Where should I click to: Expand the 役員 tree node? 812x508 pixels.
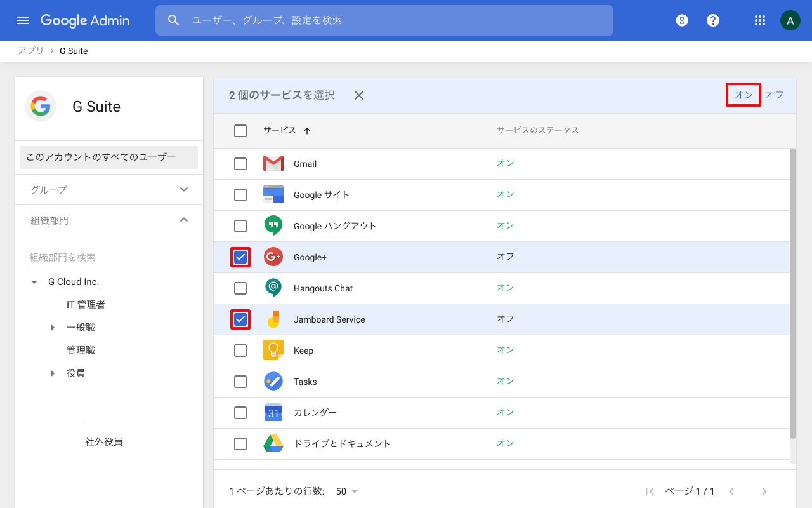pos(53,373)
